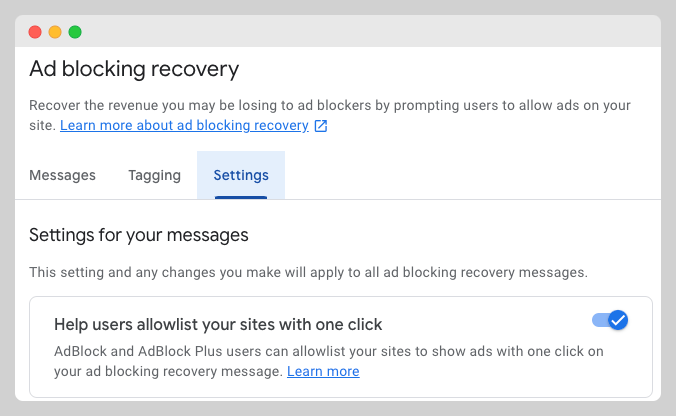Click the "Ad blocking recovery" page heading
The height and width of the screenshot is (416, 676).
(x=134, y=69)
